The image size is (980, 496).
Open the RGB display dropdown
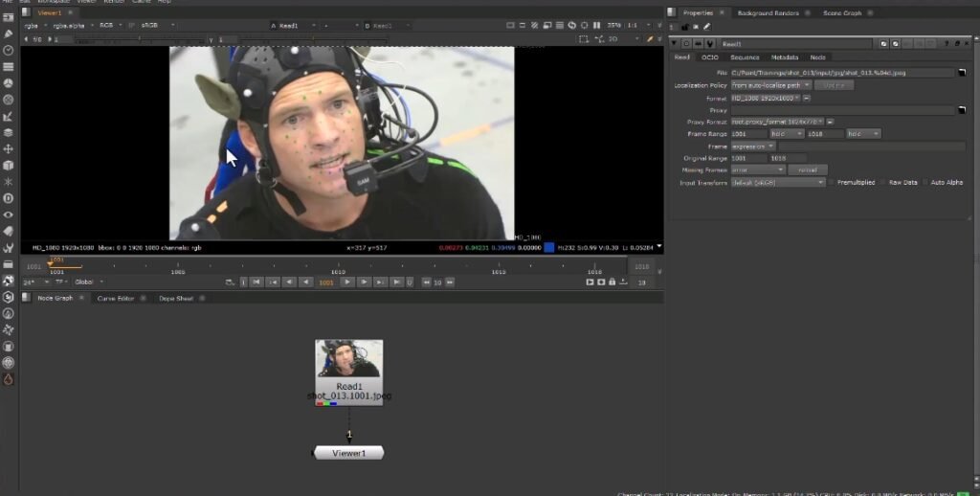111,26
